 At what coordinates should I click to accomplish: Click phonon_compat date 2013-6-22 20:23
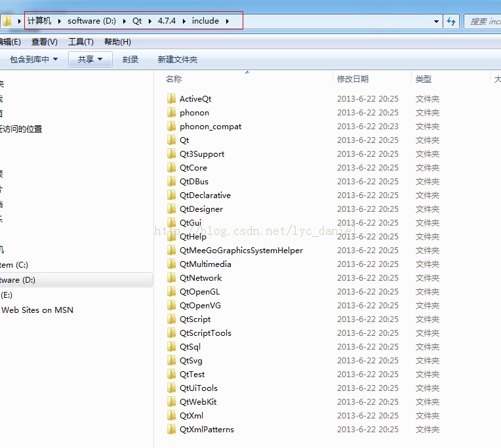pos(368,126)
